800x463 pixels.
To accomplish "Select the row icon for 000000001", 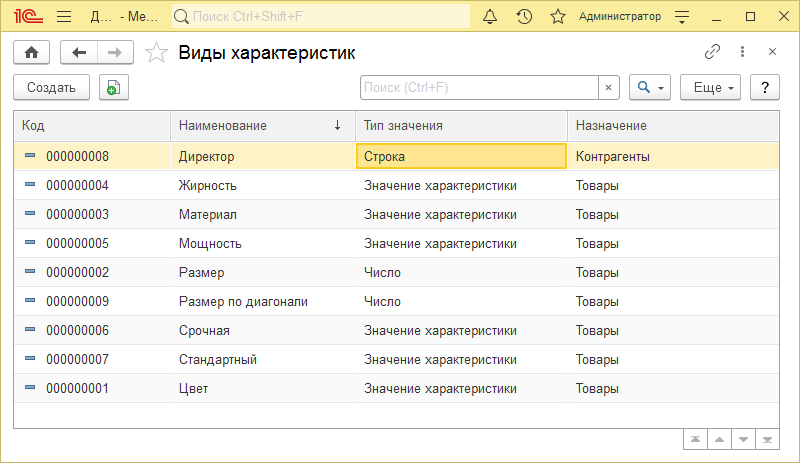I will 30,388.
